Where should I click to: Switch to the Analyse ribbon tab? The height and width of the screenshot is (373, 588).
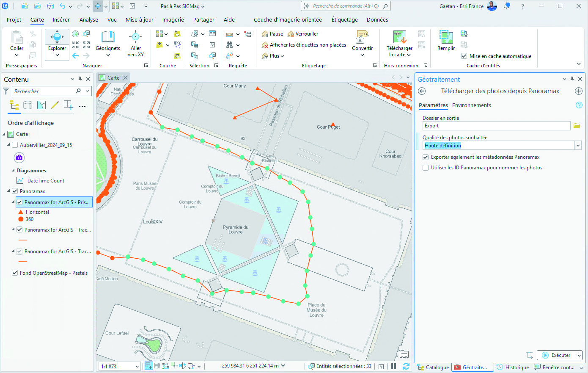pyautogui.click(x=89, y=19)
